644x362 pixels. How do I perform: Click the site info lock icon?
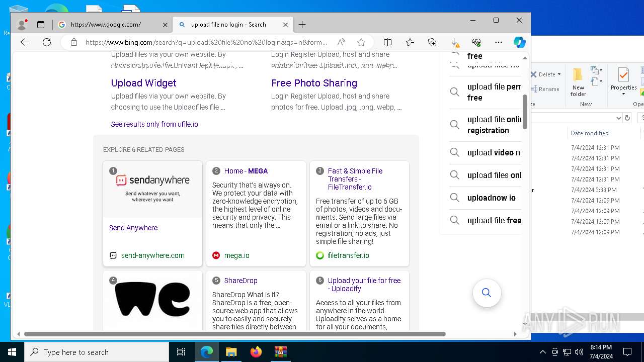pyautogui.click(x=74, y=42)
